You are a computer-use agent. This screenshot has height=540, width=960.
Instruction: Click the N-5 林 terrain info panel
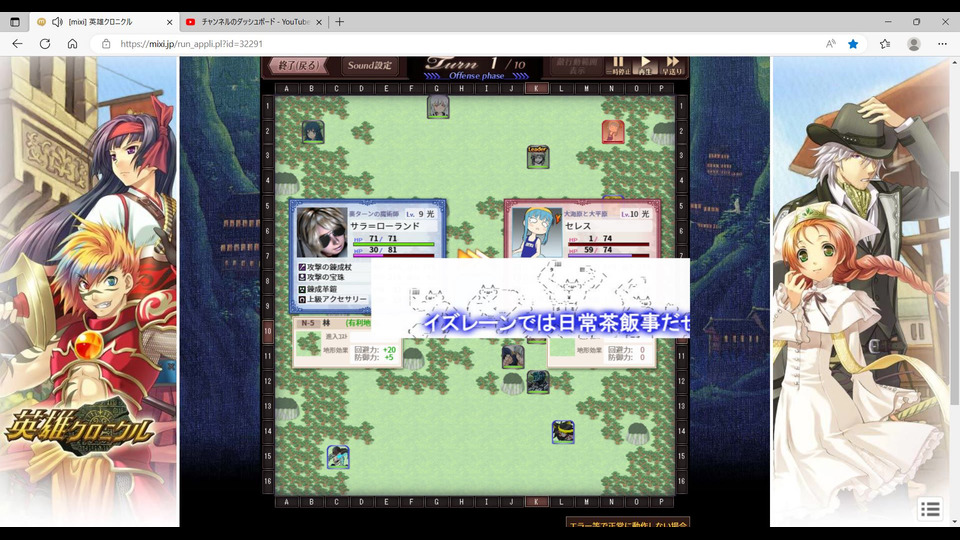tap(347, 343)
